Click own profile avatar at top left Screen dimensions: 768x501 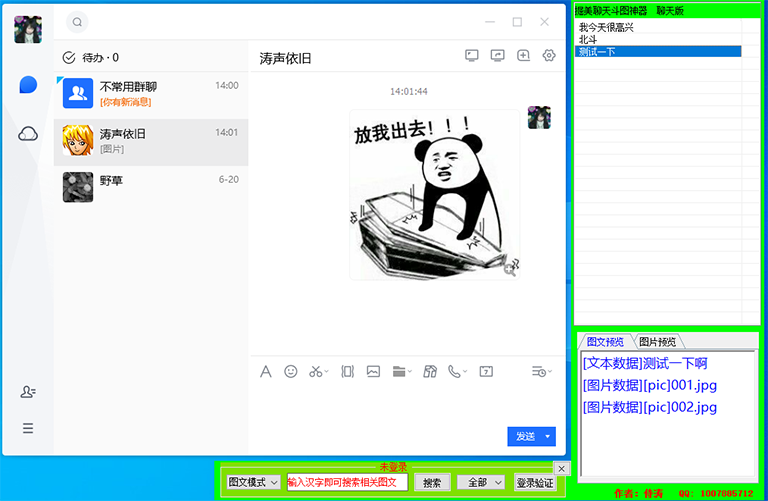coord(28,29)
